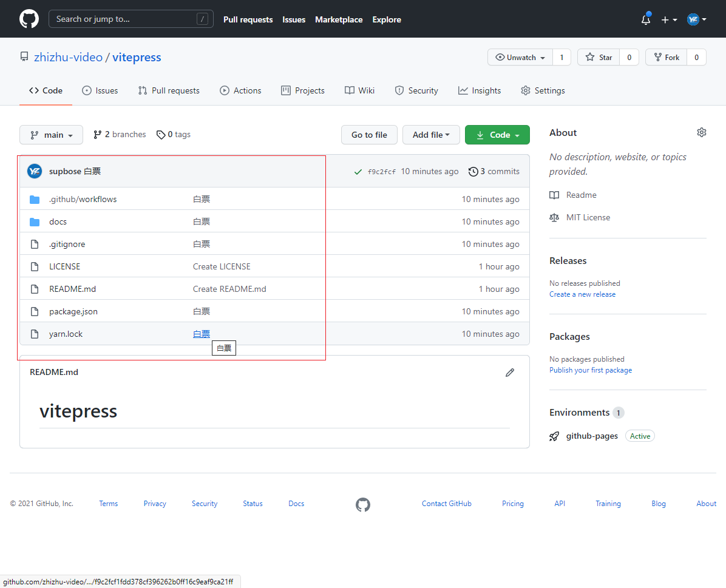Click the file icon beside LICENSE
Viewport: 726px width, 588px height.
tap(35, 266)
